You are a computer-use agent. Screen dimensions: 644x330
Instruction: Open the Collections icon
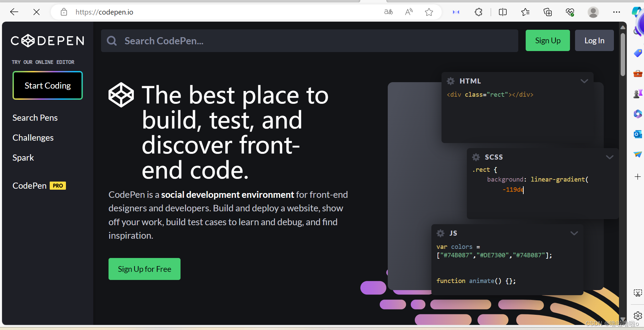coord(548,12)
